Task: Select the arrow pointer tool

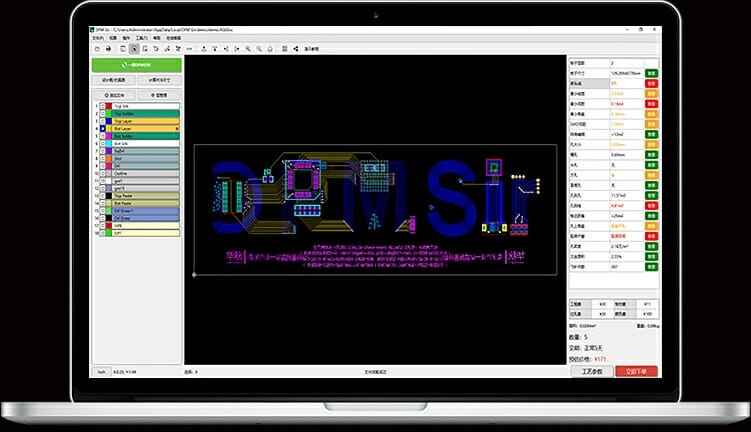Action: coord(134,49)
